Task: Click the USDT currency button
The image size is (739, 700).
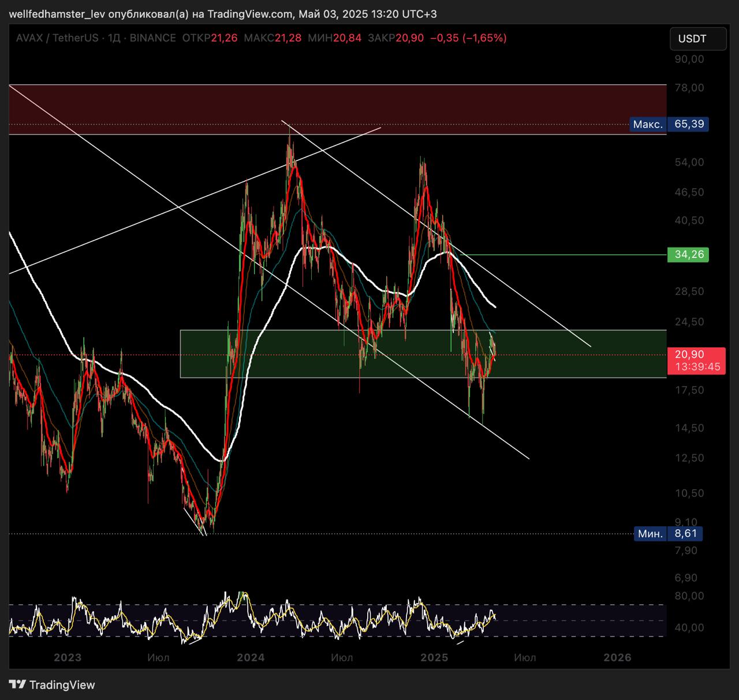Action: point(698,39)
